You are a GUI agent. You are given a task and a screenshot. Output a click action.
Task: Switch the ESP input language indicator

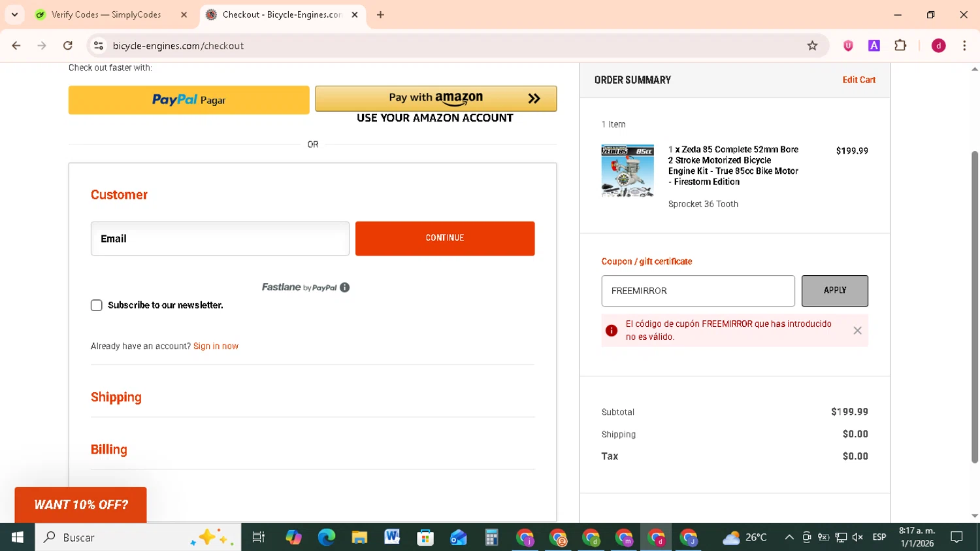pyautogui.click(x=879, y=537)
